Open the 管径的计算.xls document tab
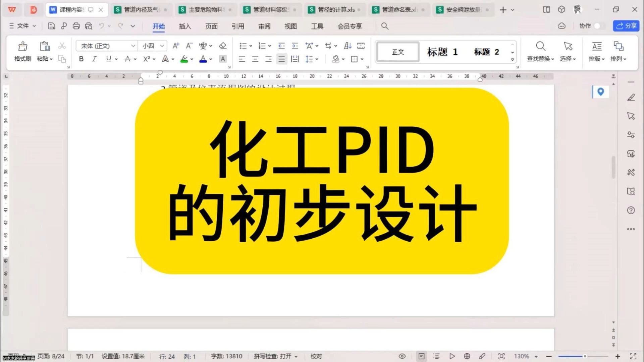This screenshot has height=362, width=644. [x=335, y=10]
